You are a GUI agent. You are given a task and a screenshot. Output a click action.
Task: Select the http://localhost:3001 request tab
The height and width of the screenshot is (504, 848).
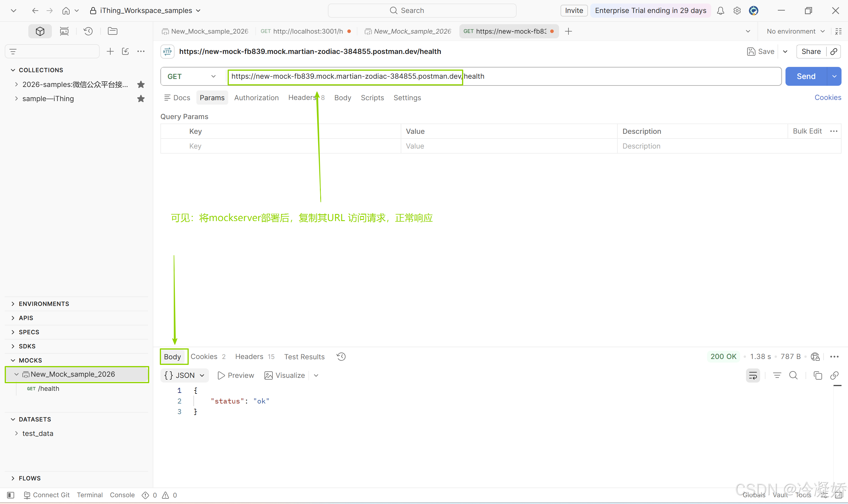[305, 31]
